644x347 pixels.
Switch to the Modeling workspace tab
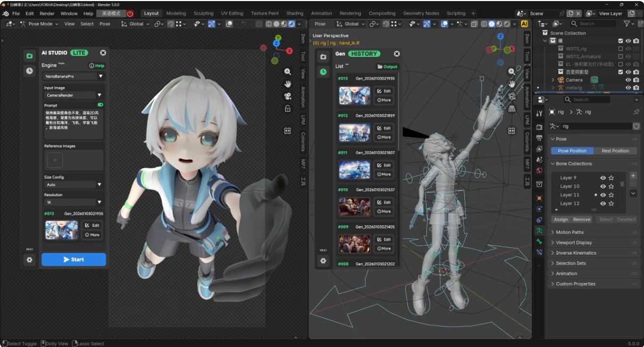click(x=176, y=13)
